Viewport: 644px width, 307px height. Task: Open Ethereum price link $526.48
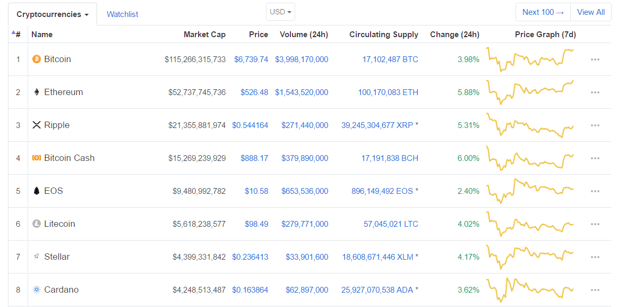[x=254, y=92]
